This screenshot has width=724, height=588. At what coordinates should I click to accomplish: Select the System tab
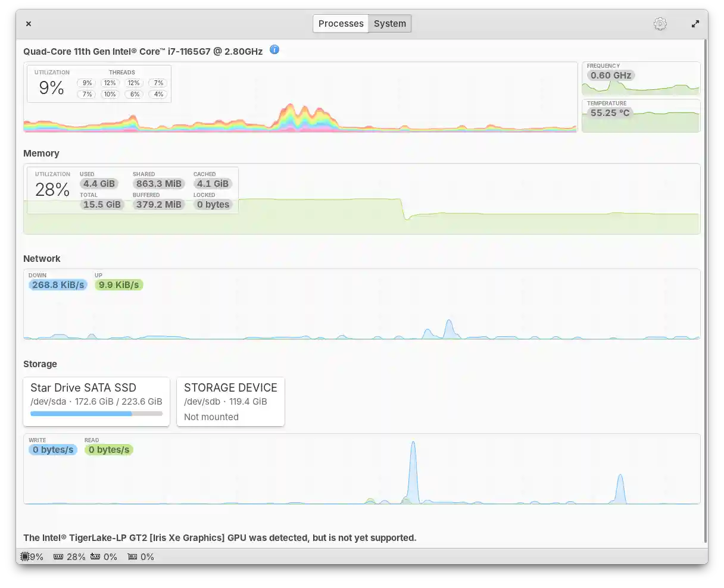point(389,23)
